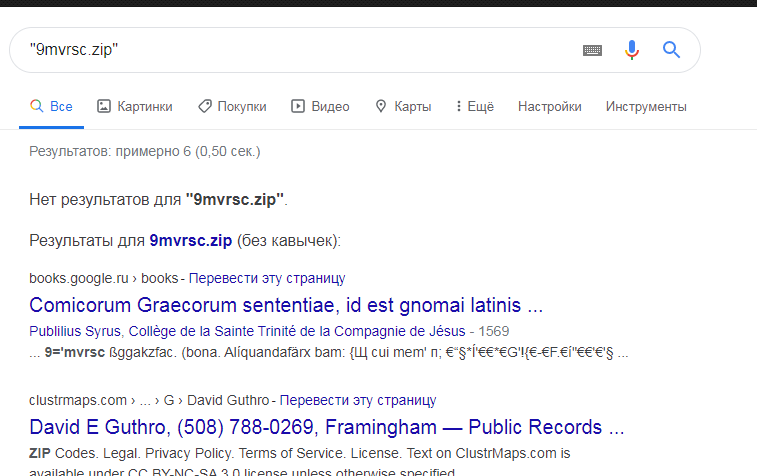Image resolution: width=757 pixels, height=476 pixels.
Task: Open Comicorum Graecorum sententiae result
Action: (286, 305)
